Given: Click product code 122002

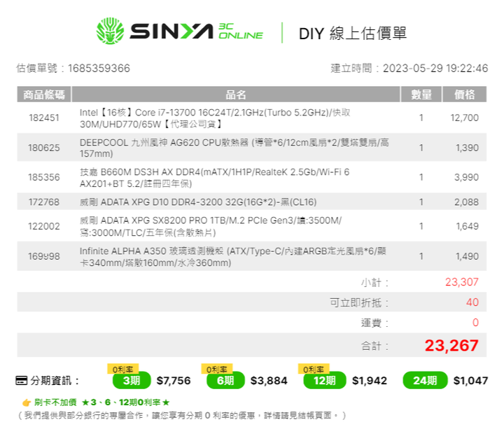Looking at the screenshot, I should 44,226.
